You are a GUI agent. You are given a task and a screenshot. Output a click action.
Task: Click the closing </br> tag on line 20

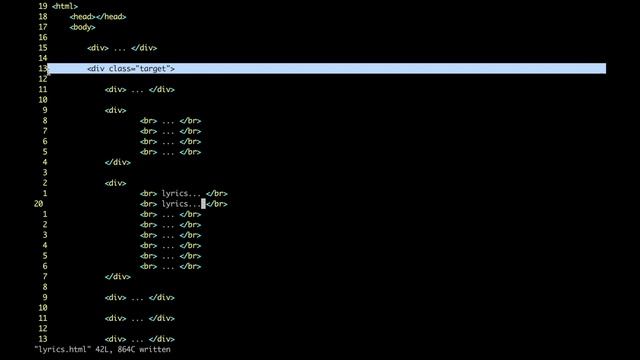click(x=217, y=204)
